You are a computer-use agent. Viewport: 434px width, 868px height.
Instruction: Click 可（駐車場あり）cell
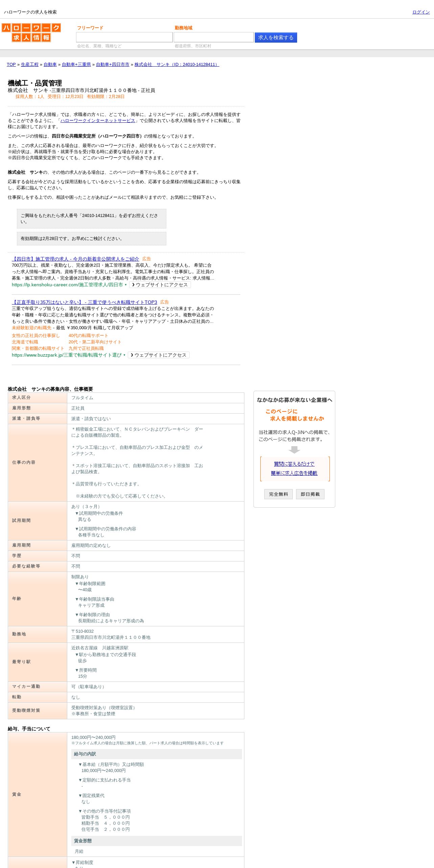88,687
